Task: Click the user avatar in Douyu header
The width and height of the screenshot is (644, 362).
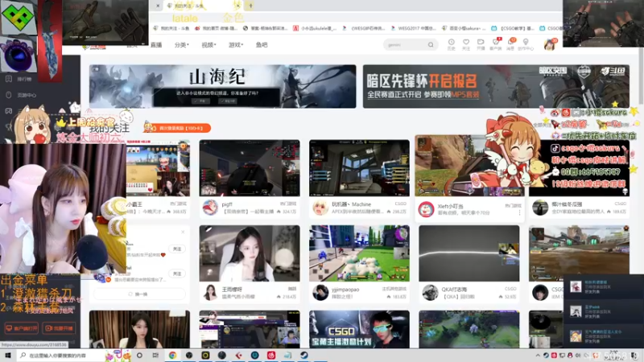Action: (x=550, y=44)
